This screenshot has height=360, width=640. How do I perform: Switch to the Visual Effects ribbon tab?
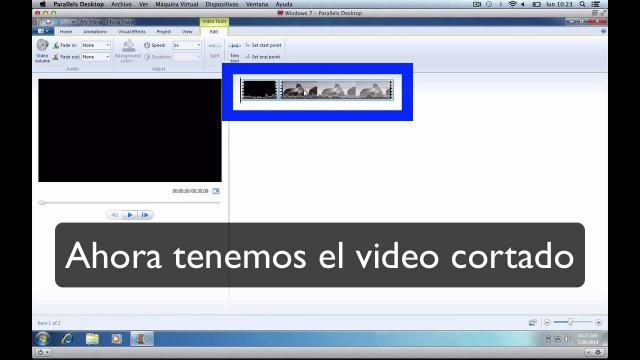[131, 31]
